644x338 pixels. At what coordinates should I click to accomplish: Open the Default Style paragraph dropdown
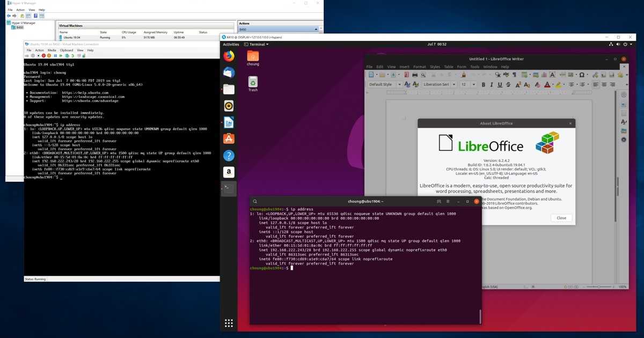tap(399, 85)
